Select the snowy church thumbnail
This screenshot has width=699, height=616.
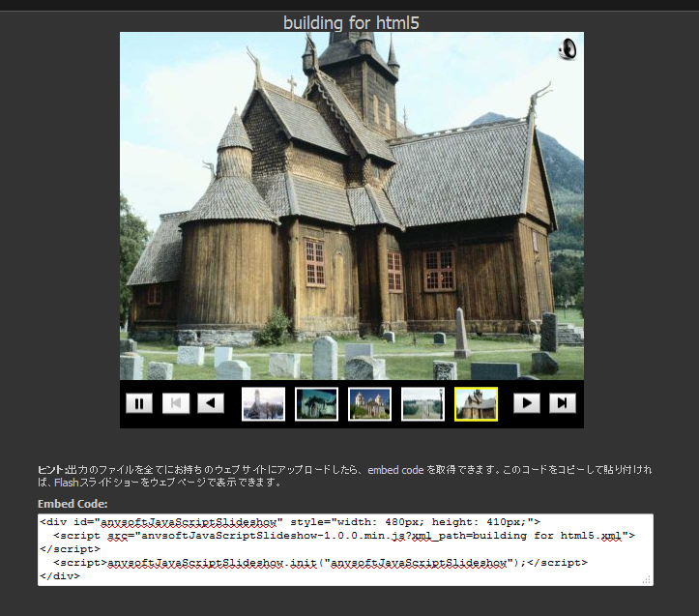click(x=263, y=404)
